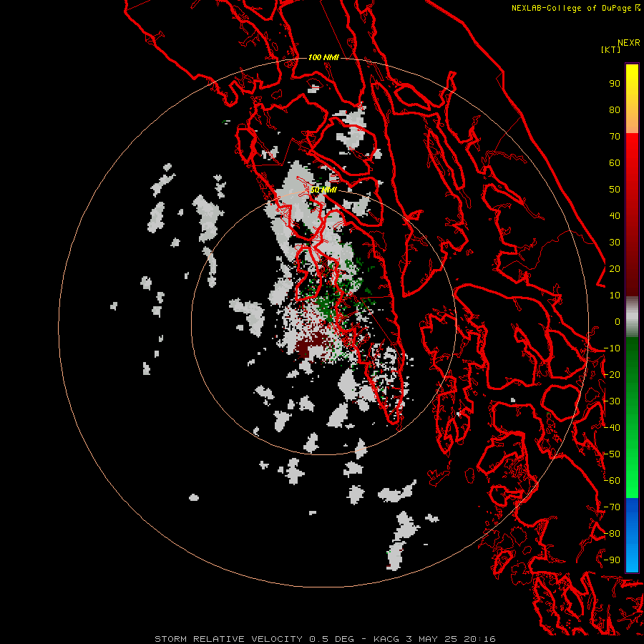Select the -50 tick label on the scale
This screenshot has width=644, height=644.
(x=612, y=454)
